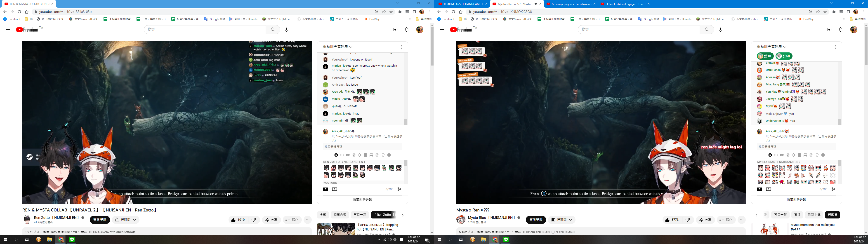The height and width of the screenshot is (244, 868).
Task: Like Ren Zotto's stream (1010 likes)
Action: coord(238,220)
